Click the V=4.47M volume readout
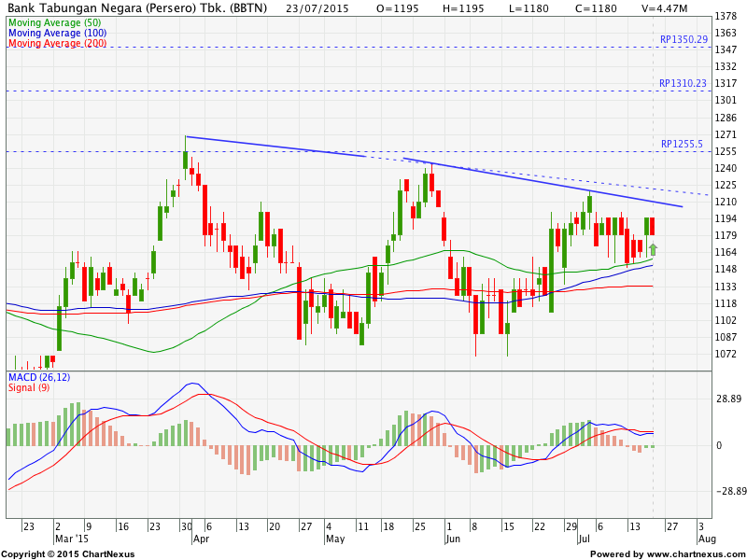The width and height of the screenshot is (747, 560). 664,7
